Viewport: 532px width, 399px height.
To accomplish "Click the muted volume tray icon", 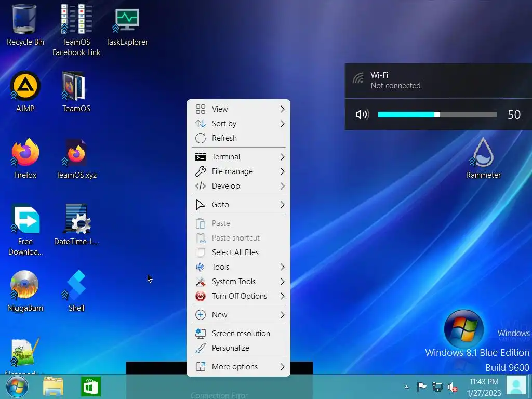I will coord(453,387).
